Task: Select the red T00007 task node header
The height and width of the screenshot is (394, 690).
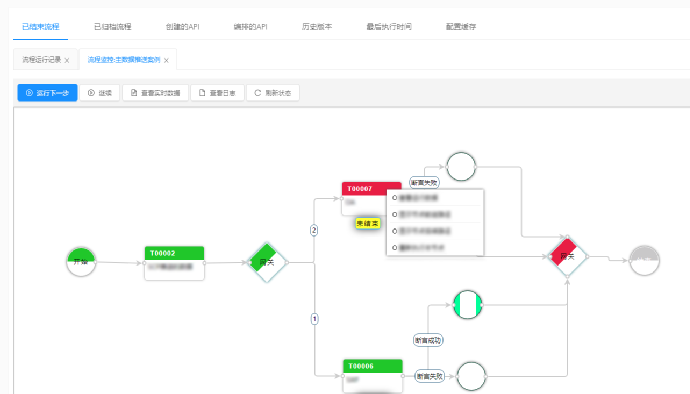Action: [x=371, y=189]
